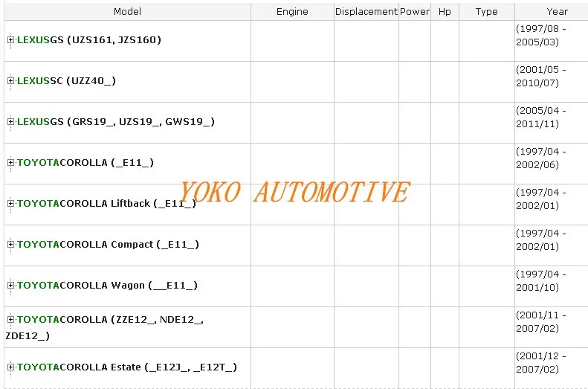Expand the TOYOTA COROLLA Estate row
This screenshot has height=389, width=588.
10,367
